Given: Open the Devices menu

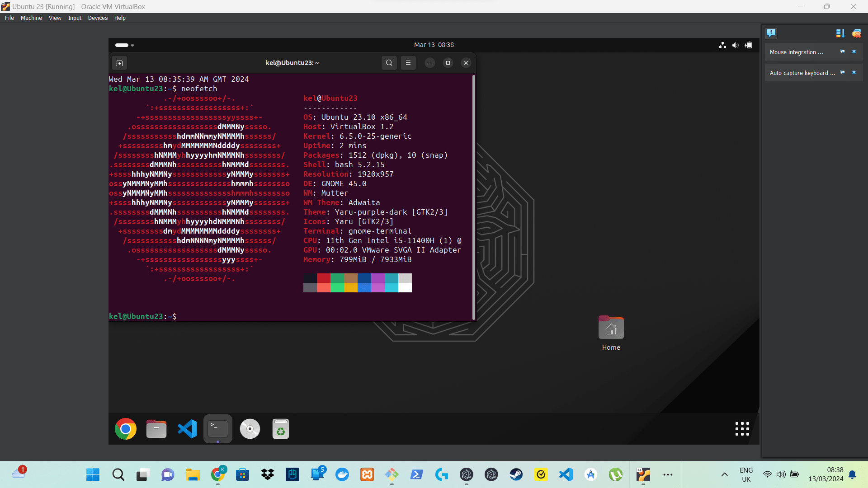Looking at the screenshot, I should click(98, 18).
